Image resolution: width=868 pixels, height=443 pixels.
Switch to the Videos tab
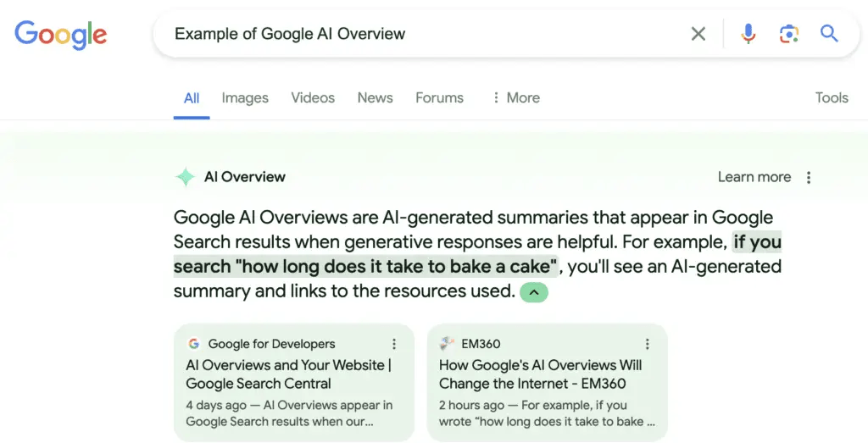313,97
